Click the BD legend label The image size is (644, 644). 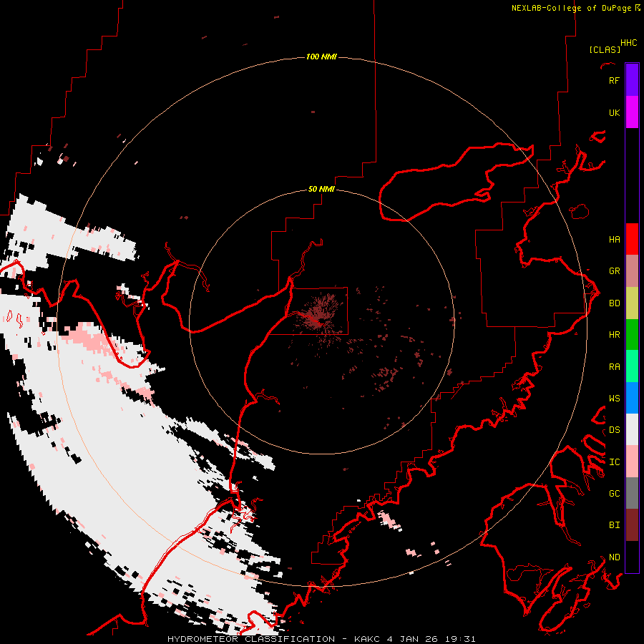click(614, 303)
